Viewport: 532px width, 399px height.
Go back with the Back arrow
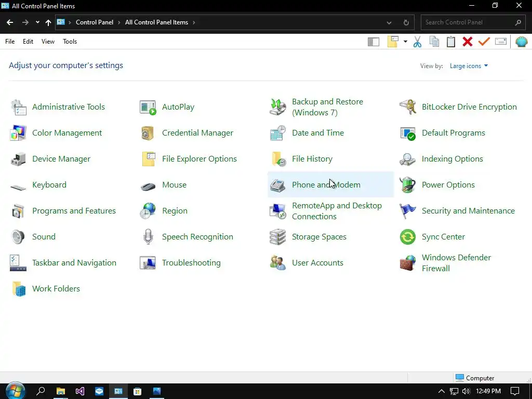pos(10,22)
